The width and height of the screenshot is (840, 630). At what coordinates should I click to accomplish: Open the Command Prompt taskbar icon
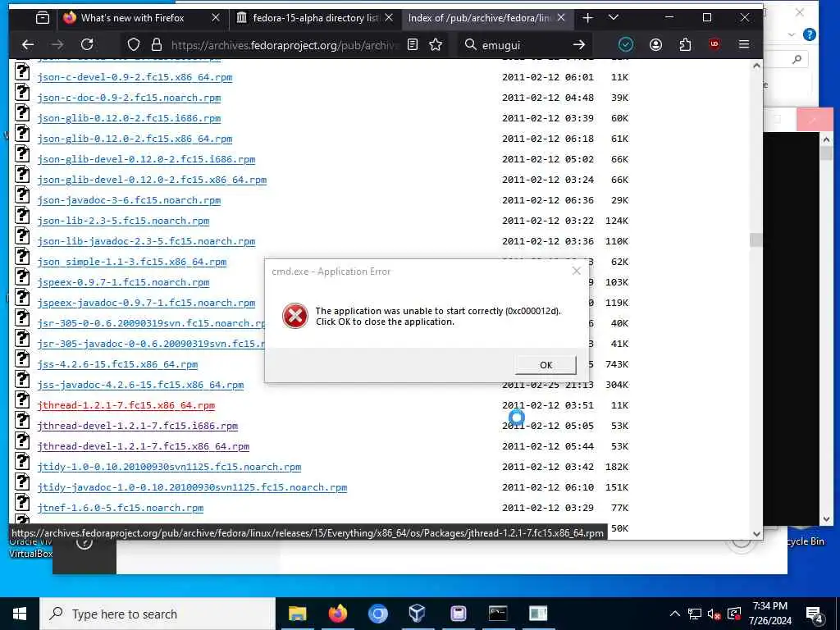pyautogui.click(x=498, y=614)
